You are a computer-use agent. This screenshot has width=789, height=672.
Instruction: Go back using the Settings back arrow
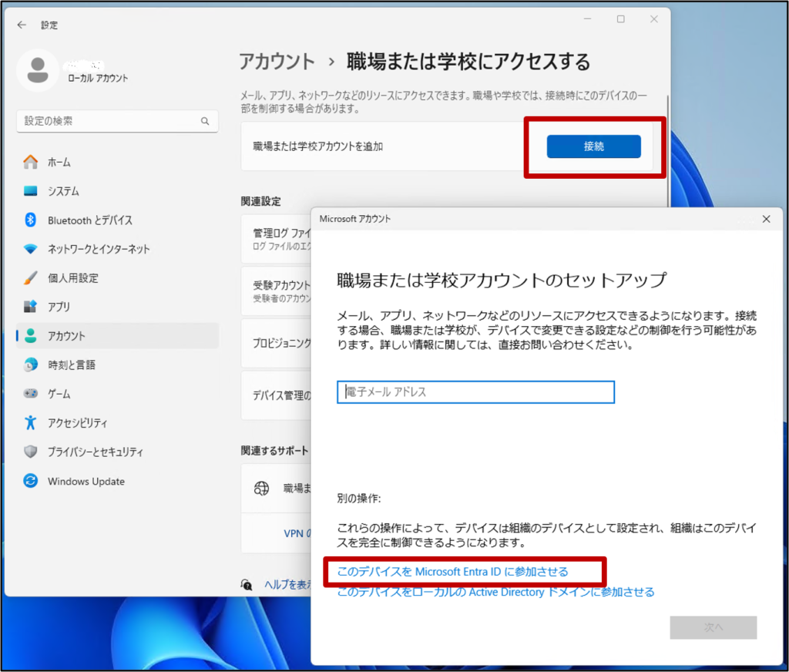coord(22,25)
